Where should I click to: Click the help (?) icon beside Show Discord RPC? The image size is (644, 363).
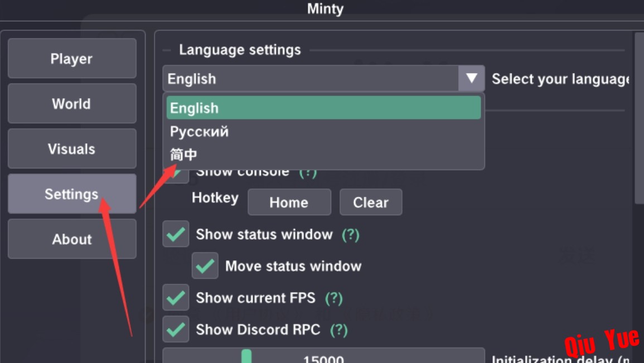pyautogui.click(x=339, y=330)
